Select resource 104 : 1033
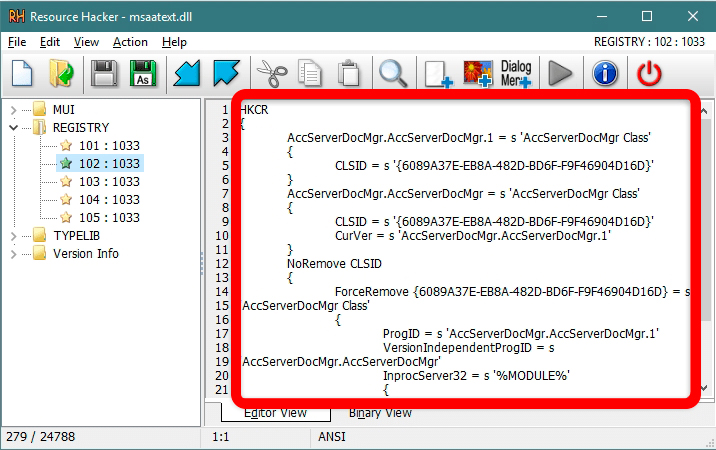 click(x=109, y=199)
